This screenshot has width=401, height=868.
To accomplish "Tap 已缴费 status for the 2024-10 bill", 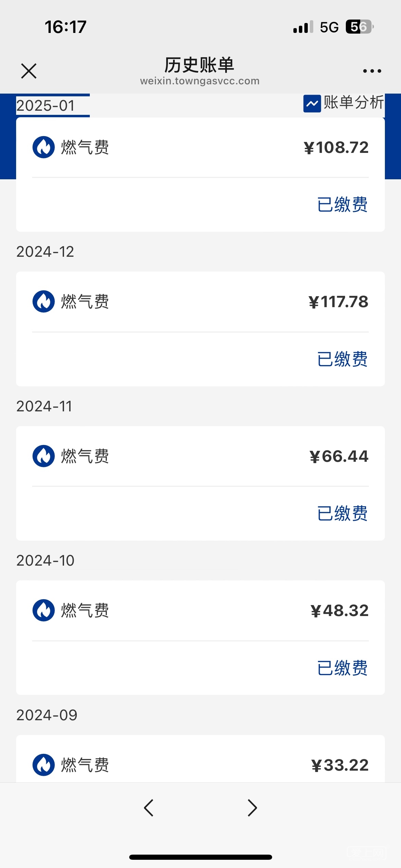I will point(342,668).
